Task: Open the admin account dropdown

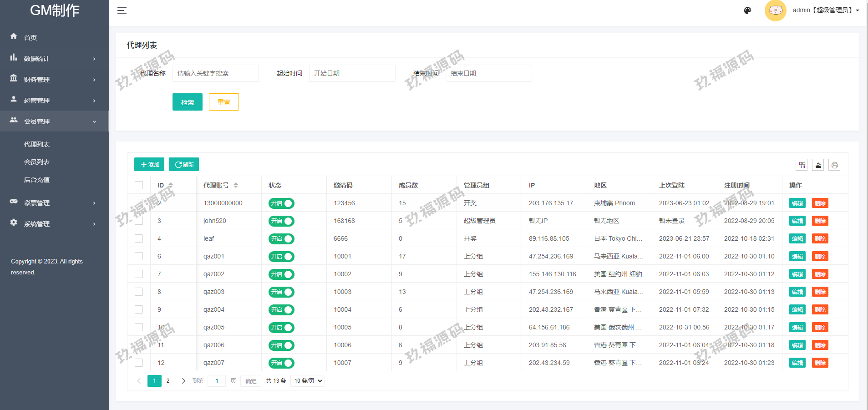Action: pos(826,10)
